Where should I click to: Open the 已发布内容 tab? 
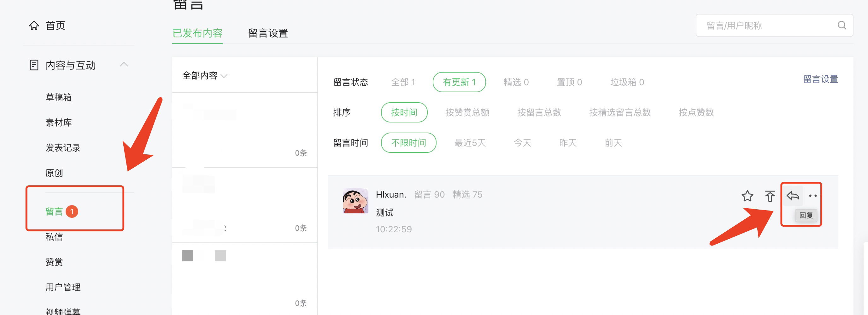click(x=197, y=33)
